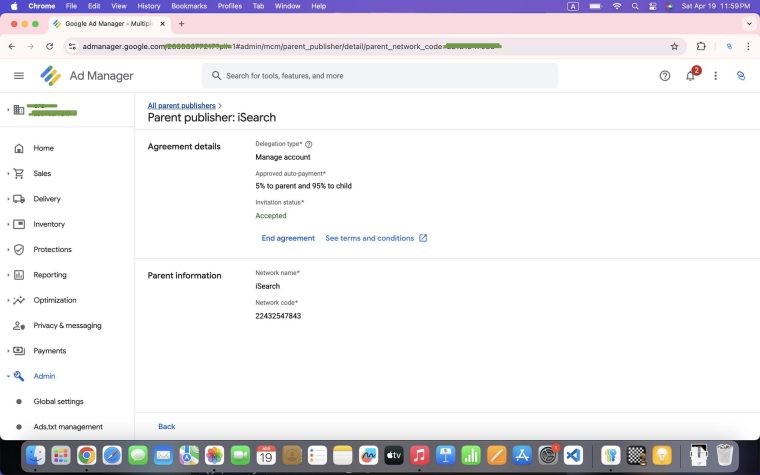Expand the Sales section arrow

pyautogui.click(x=8, y=174)
